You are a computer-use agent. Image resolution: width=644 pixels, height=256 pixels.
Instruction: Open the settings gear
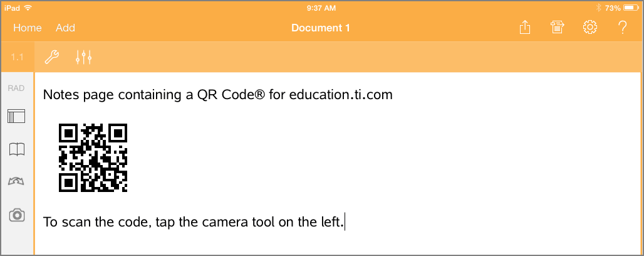[589, 28]
